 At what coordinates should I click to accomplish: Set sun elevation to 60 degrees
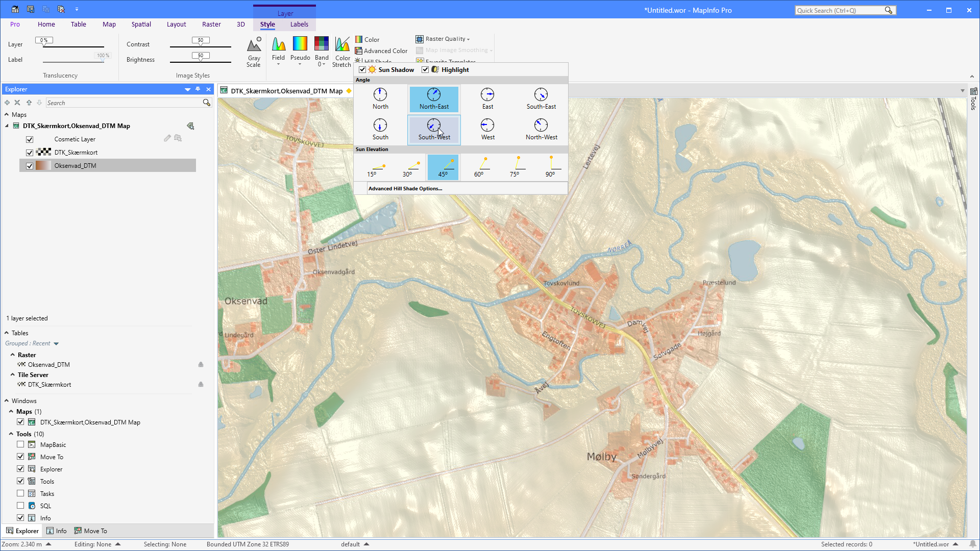(x=480, y=167)
